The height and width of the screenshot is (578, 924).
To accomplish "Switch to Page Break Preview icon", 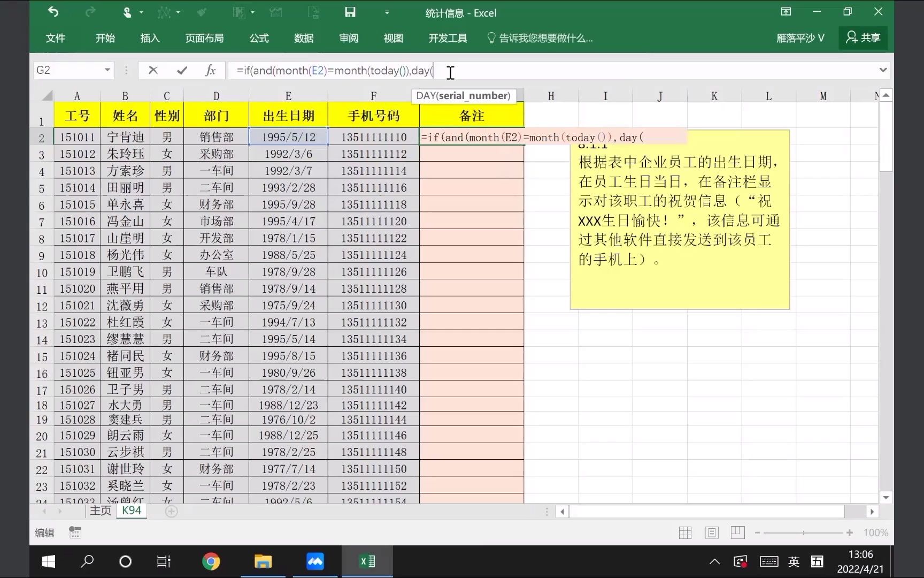I will pyautogui.click(x=737, y=533).
